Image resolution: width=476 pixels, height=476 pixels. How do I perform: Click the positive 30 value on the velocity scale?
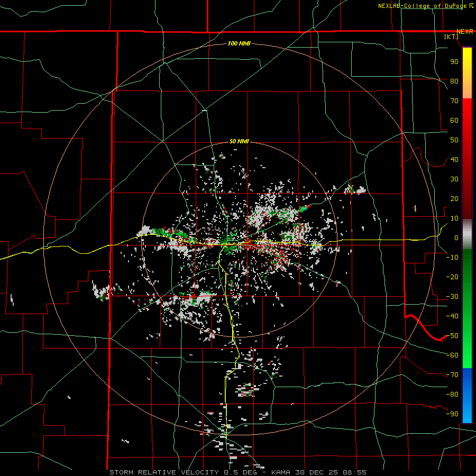point(454,179)
